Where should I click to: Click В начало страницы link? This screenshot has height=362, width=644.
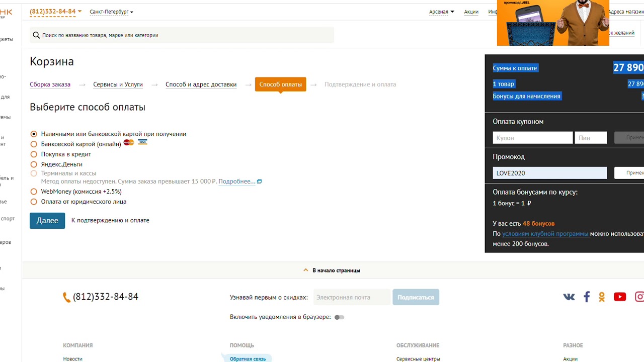tap(336, 270)
